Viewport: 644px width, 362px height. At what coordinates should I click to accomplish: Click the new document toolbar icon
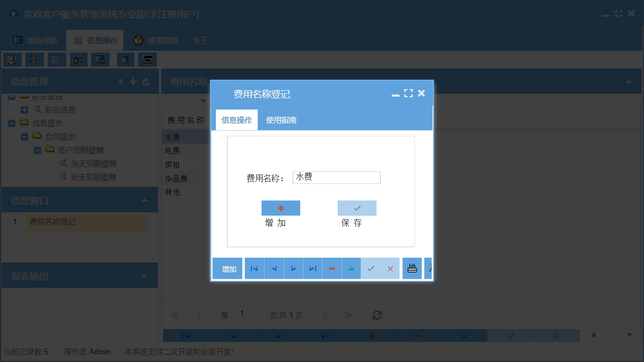click(56, 59)
